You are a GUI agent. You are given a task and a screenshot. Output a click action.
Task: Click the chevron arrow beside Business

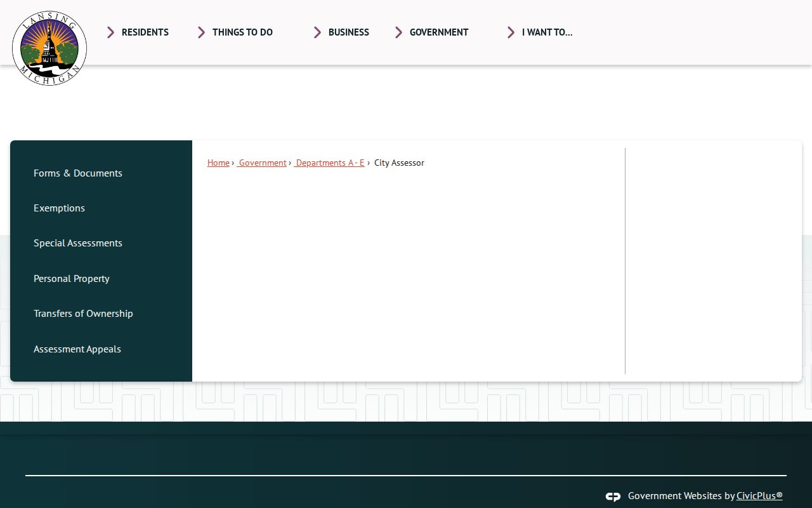tap(317, 32)
